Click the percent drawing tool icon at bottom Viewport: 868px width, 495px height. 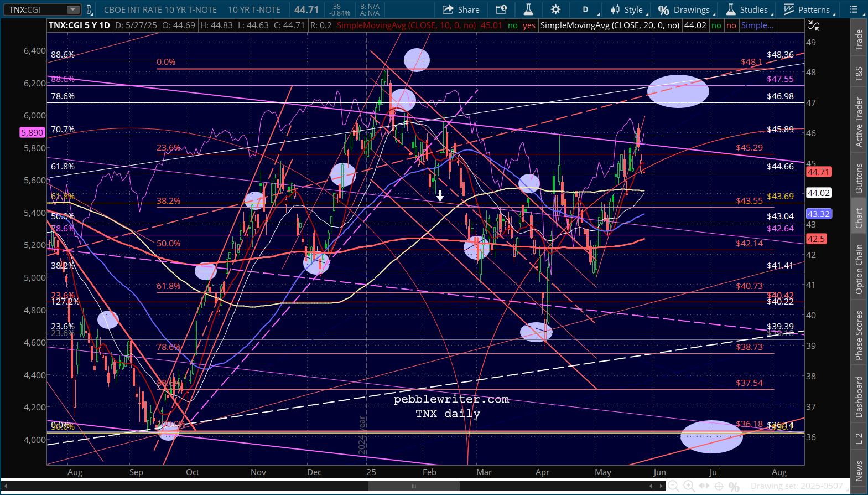[x=734, y=486]
